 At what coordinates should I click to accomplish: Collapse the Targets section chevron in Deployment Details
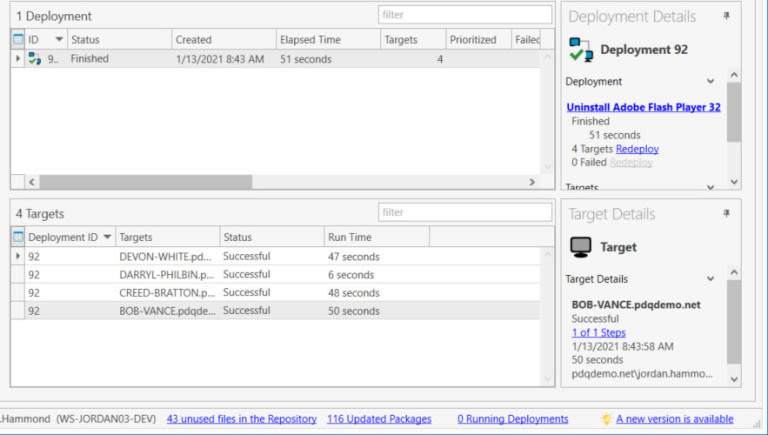[x=710, y=187]
